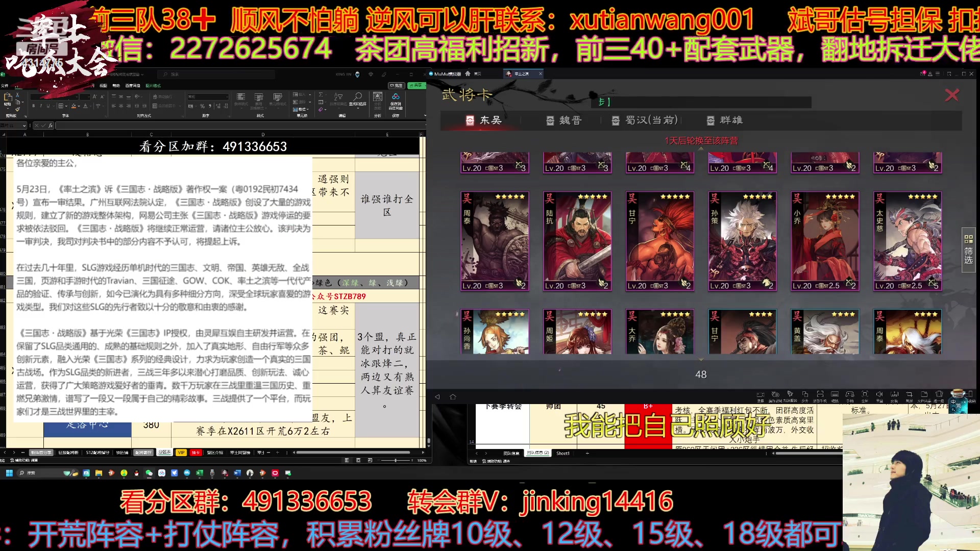Select the 陆抗 hero card
Screen dimensions: 980x551
click(577, 241)
